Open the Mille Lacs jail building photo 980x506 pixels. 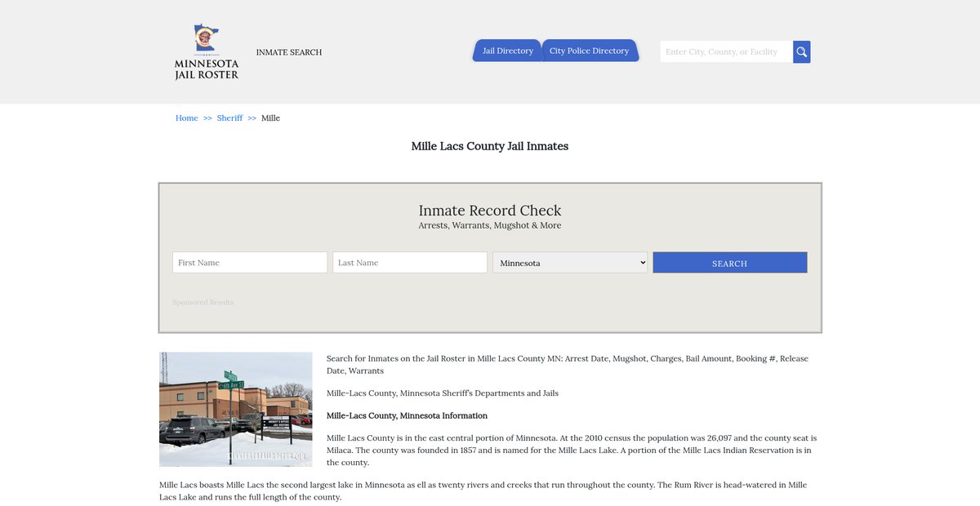click(x=236, y=409)
